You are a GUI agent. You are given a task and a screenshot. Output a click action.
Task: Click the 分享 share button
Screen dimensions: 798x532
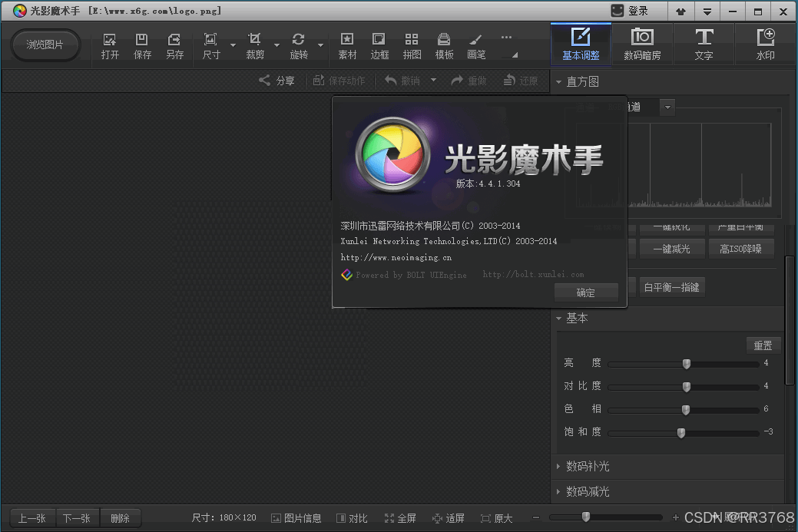point(276,81)
